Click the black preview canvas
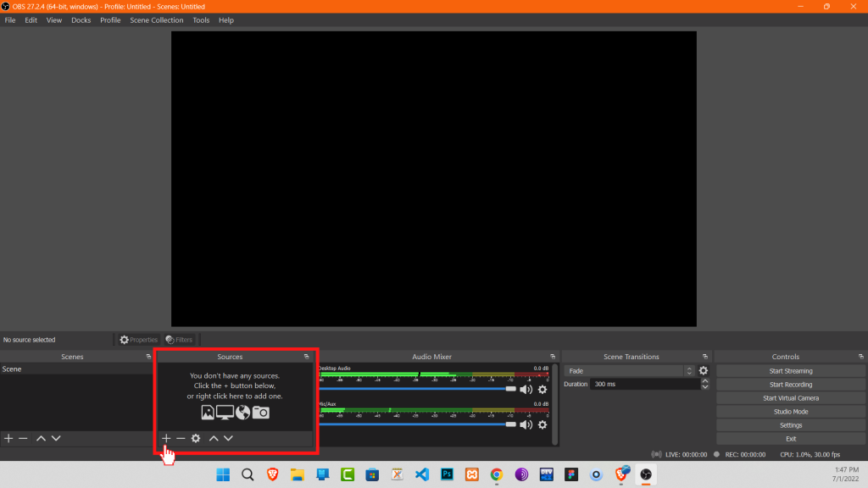The width and height of the screenshot is (868, 488). tap(433, 179)
